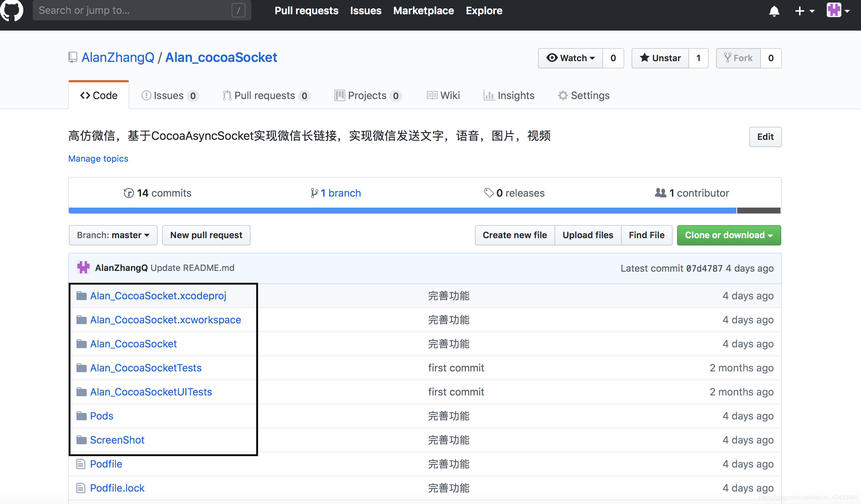Click the Pods folder icon
Viewport: 861px width, 504px height.
81,416
